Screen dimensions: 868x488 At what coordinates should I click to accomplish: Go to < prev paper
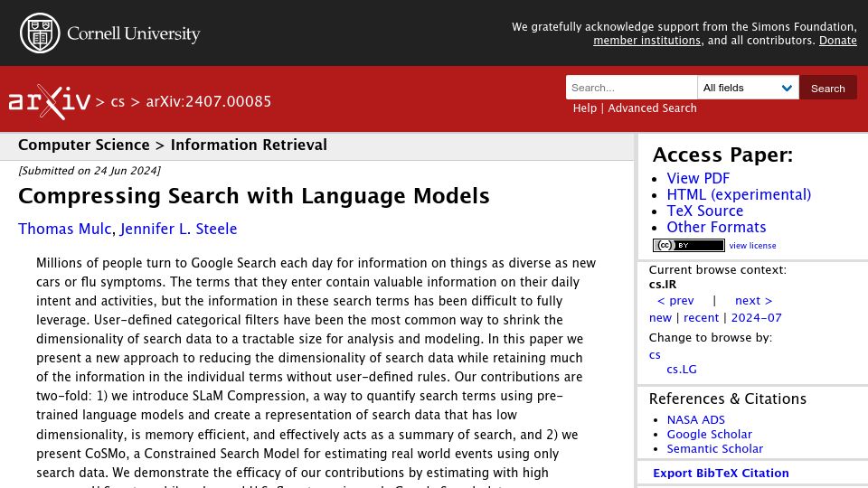pyautogui.click(x=675, y=300)
